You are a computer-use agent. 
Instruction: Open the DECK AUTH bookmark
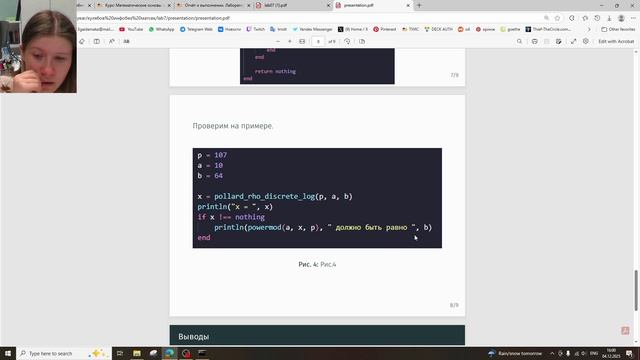point(439,29)
